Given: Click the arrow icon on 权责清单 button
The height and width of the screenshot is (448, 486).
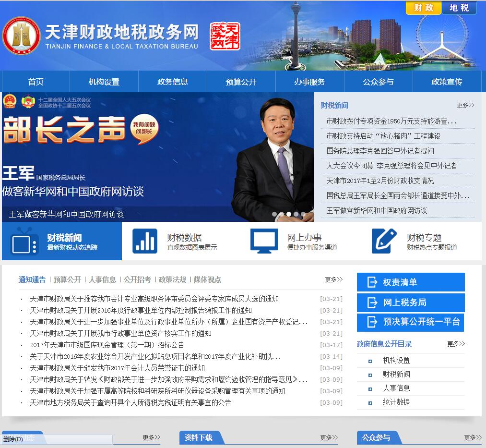Looking at the screenshot, I should pos(372,282).
